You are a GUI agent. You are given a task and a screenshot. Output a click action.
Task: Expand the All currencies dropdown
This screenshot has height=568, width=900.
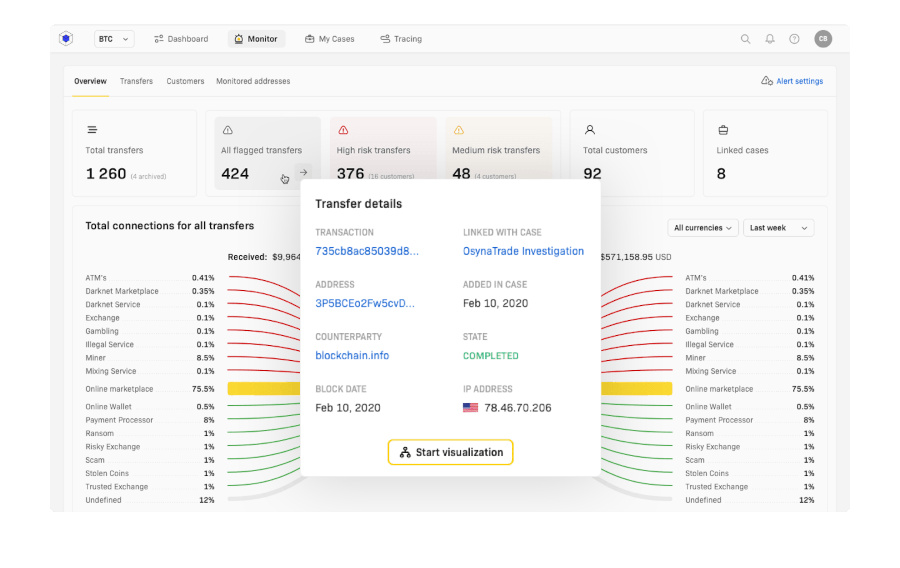(702, 228)
